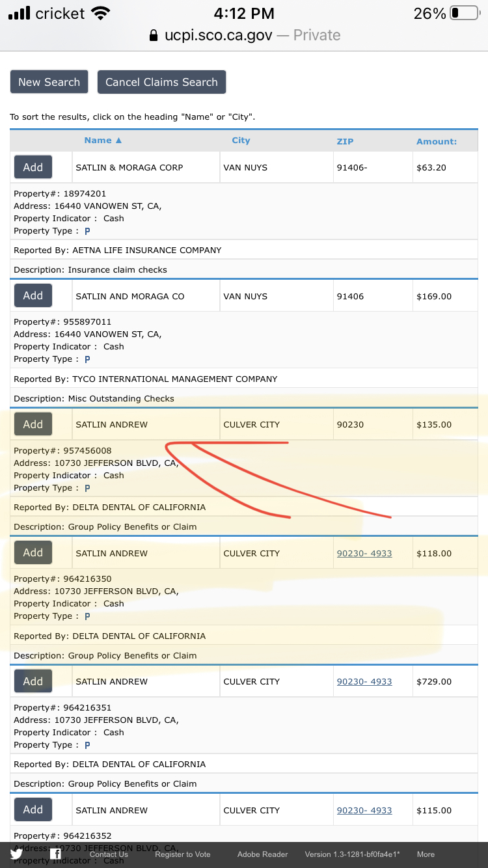Add the SATLIN ANDREW $118.00 claim
Screen dimensions: 488x868
click(33, 552)
